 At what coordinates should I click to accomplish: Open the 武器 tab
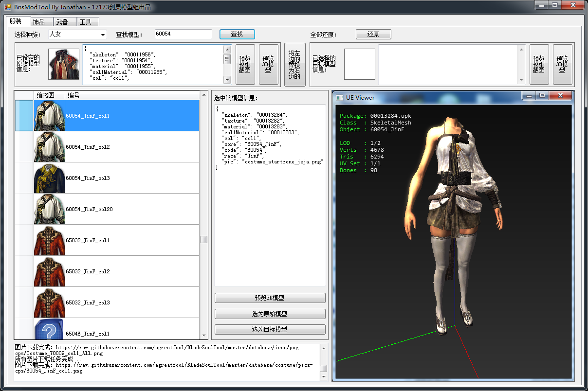[x=64, y=22]
